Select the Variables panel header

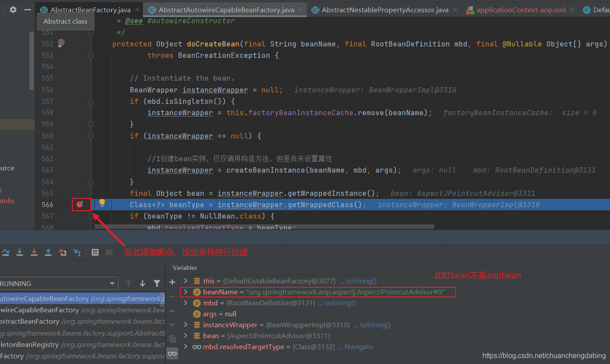click(x=185, y=268)
